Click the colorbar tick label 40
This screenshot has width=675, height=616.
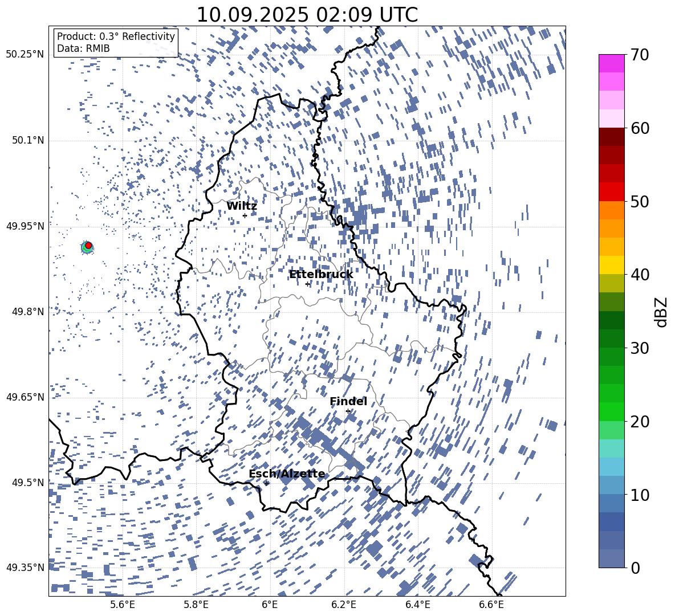640,275
